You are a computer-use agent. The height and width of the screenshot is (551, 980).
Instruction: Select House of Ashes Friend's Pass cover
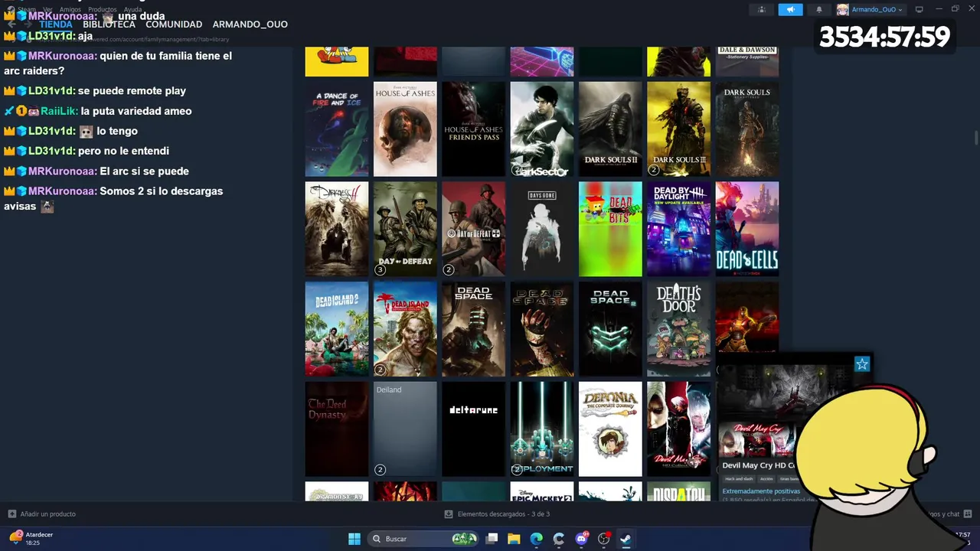(473, 129)
